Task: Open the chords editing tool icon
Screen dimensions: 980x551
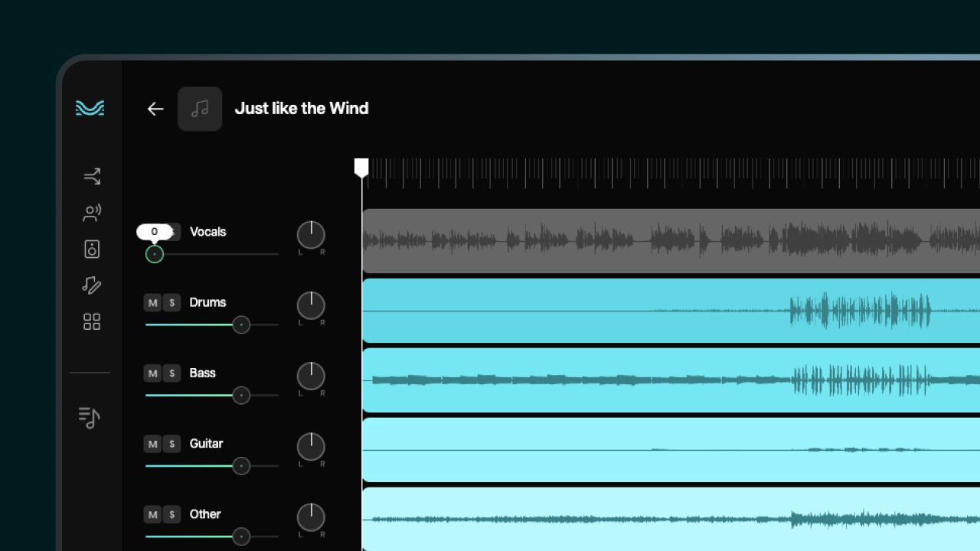Action: coord(91,285)
